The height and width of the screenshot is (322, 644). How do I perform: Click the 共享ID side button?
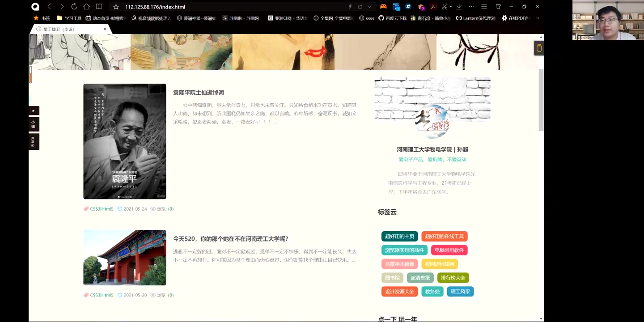click(34, 142)
